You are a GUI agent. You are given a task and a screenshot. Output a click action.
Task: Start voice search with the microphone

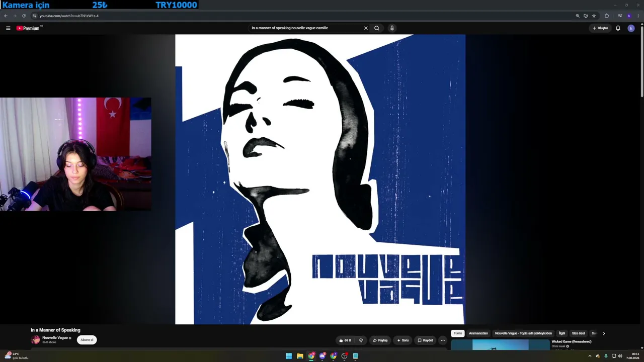click(392, 28)
